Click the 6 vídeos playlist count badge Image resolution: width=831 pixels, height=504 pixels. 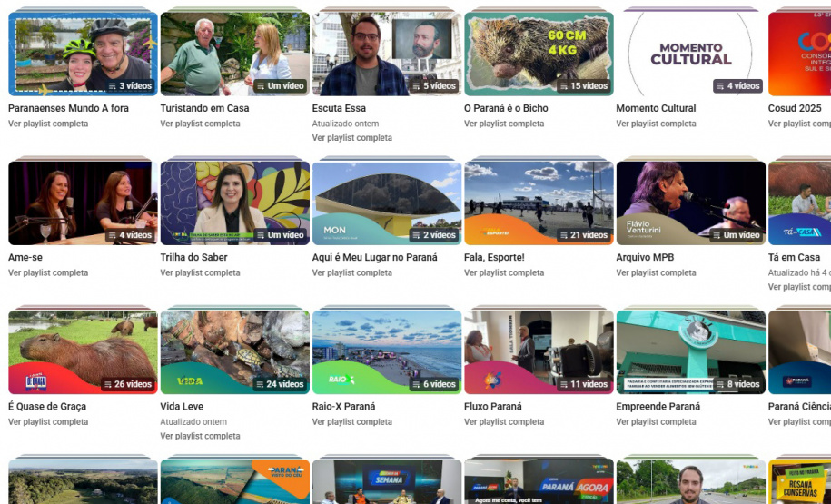pyautogui.click(x=434, y=384)
